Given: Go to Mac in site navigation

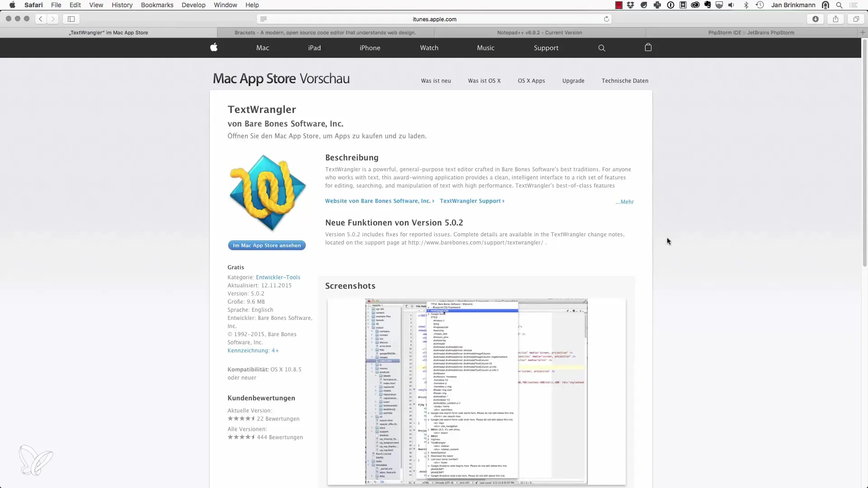Looking at the screenshot, I should tap(263, 48).
